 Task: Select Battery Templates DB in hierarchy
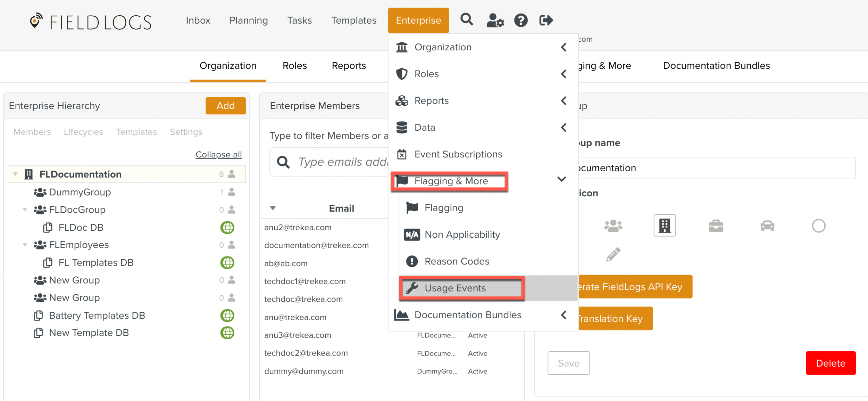coord(97,316)
